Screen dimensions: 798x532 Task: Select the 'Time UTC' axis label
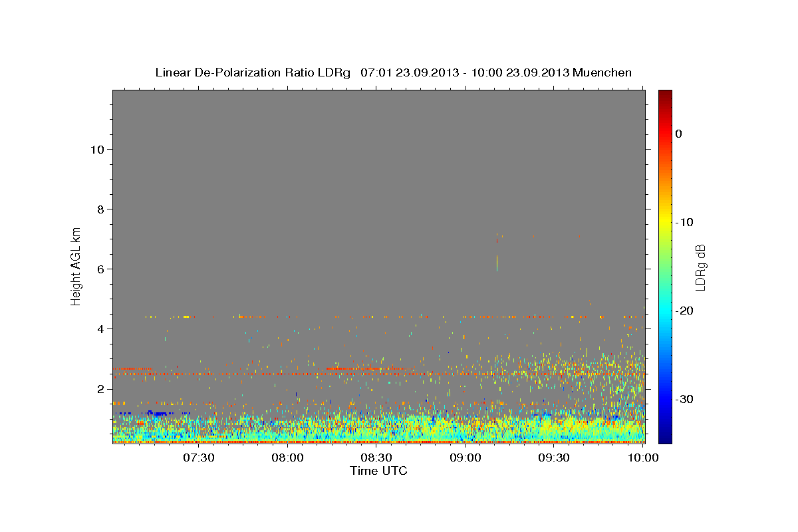[x=378, y=471]
